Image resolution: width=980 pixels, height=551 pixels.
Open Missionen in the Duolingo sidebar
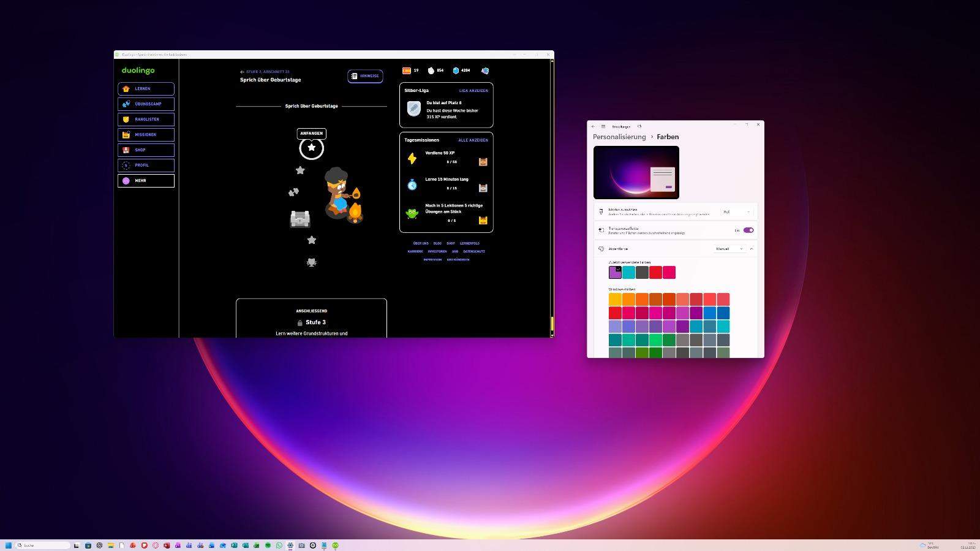pyautogui.click(x=146, y=135)
